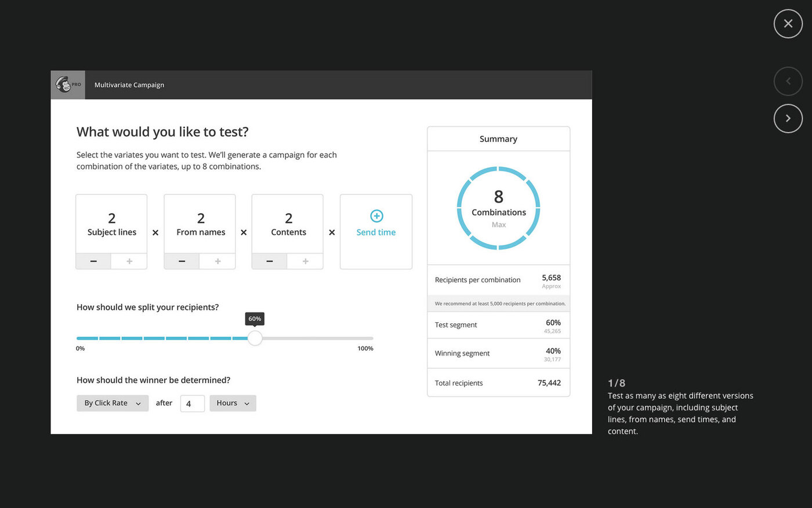812x508 pixels.
Task: Click the Mailchimp Pro monkey logo
Action: (68, 85)
